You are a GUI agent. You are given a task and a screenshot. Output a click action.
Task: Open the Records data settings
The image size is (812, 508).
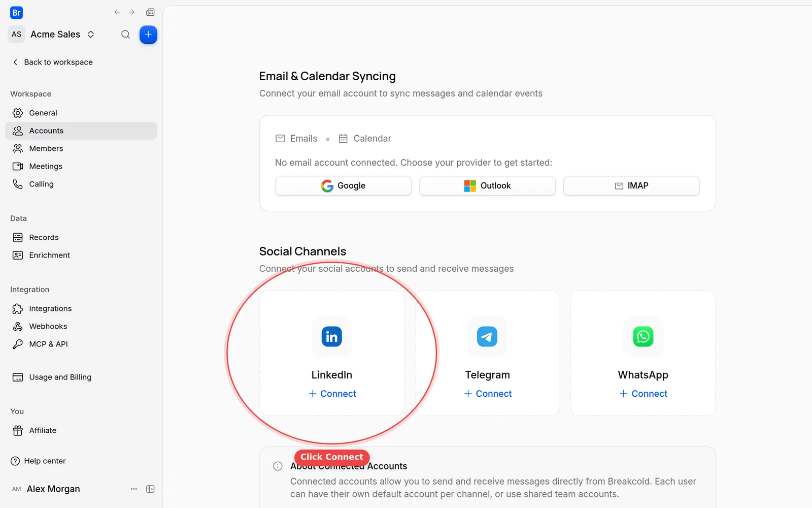pos(81,237)
